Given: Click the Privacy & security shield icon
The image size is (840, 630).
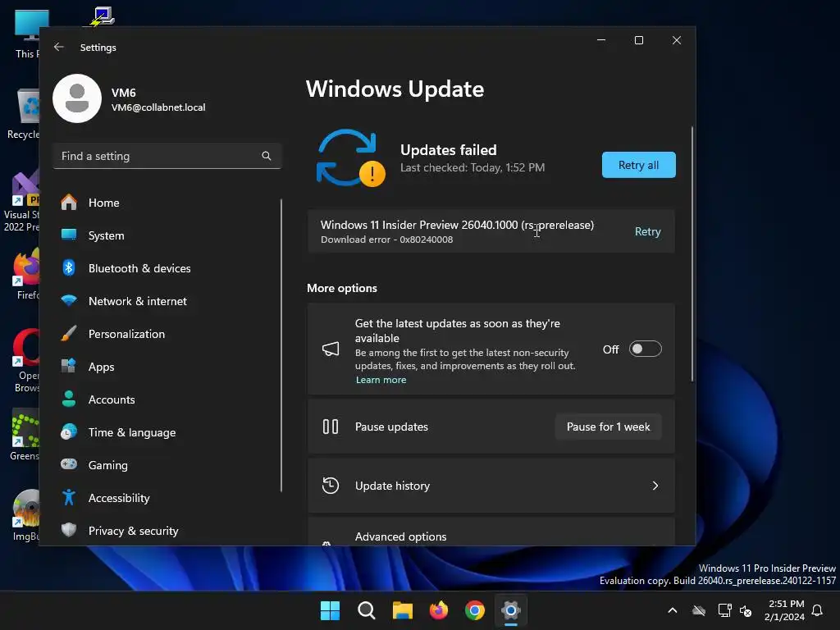Looking at the screenshot, I should click(x=69, y=531).
